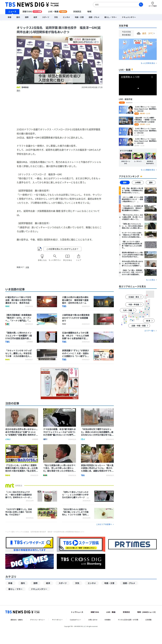Click the mrt 宮崎放送 logo under video

pyautogui.click(x=23, y=87)
